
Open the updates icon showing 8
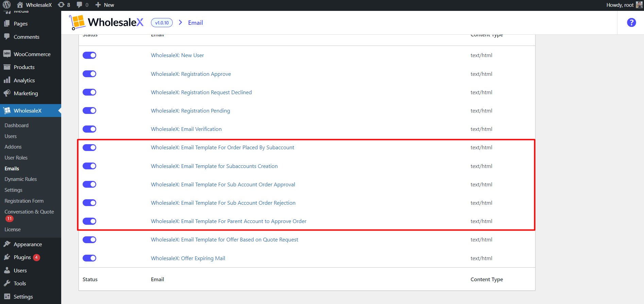[x=61, y=5]
